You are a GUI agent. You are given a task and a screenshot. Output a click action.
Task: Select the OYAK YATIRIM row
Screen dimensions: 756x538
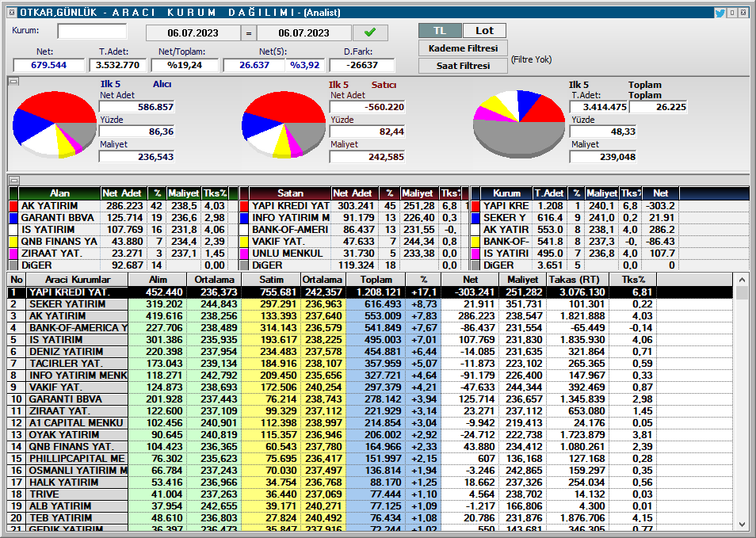tap(370, 435)
